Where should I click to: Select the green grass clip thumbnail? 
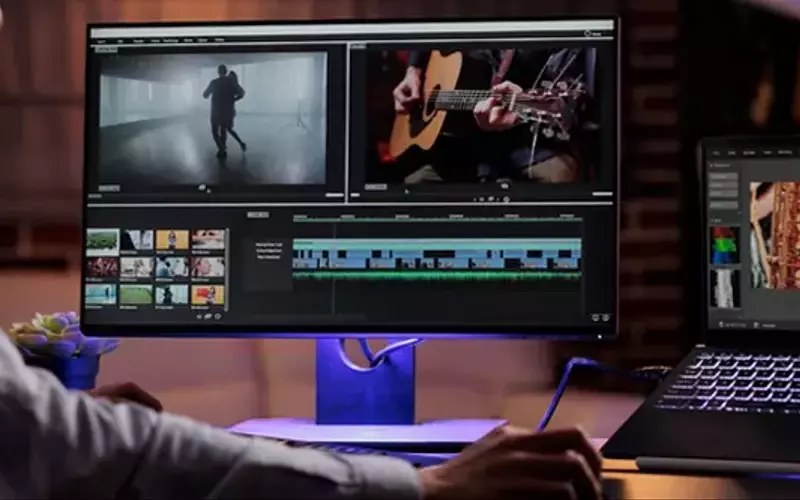tap(136, 294)
